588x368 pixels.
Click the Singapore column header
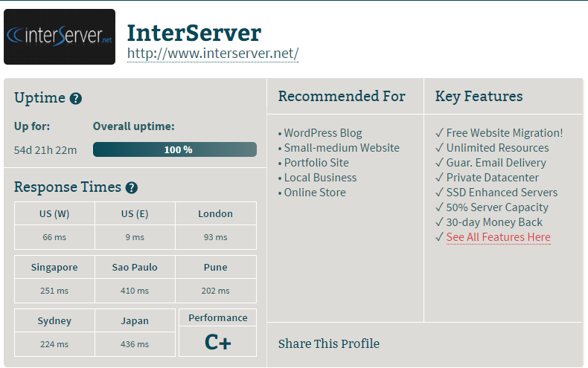[54, 267]
